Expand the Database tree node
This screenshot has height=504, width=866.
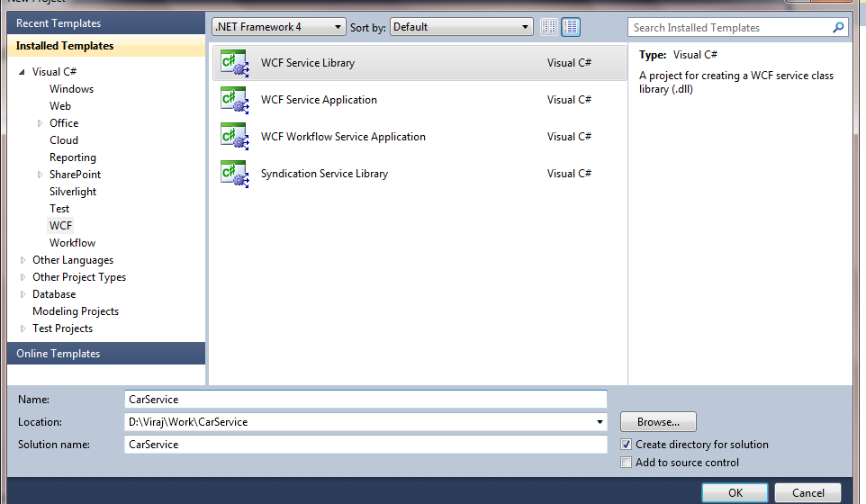pyautogui.click(x=23, y=295)
